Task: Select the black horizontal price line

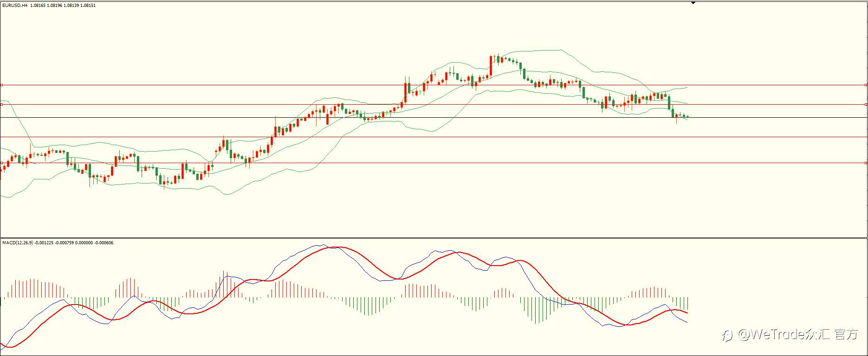Action: tap(434, 118)
